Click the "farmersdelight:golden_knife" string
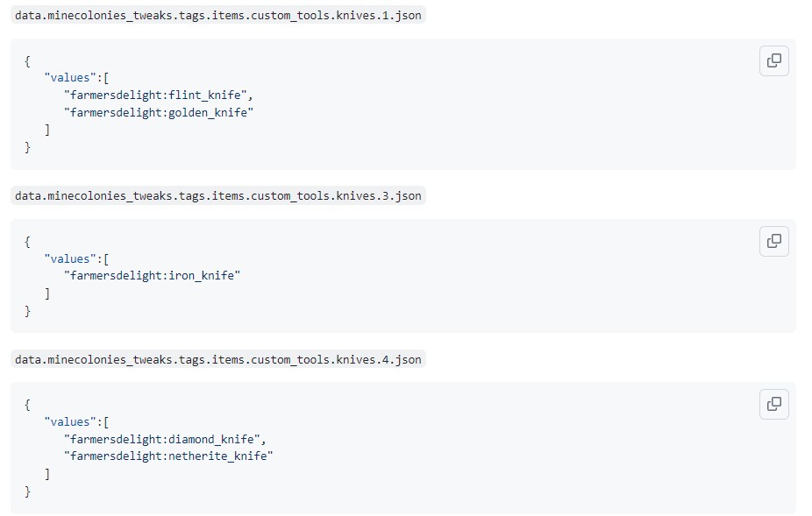This screenshot has width=812, height=516. [158, 112]
